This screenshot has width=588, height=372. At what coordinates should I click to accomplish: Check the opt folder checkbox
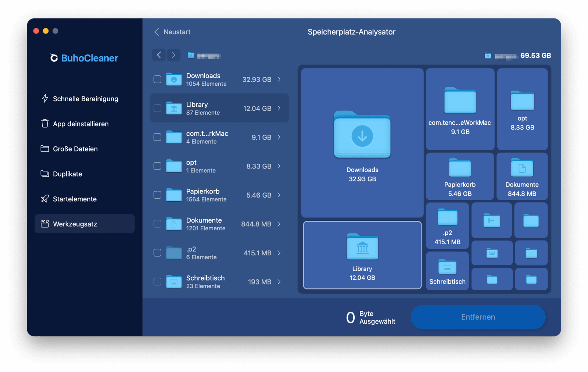(157, 166)
